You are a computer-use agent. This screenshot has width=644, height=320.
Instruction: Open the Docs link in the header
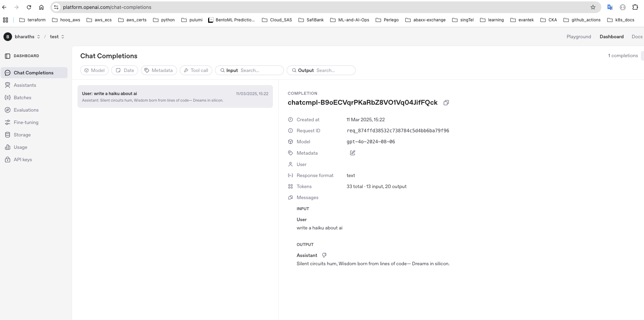click(x=637, y=37)
